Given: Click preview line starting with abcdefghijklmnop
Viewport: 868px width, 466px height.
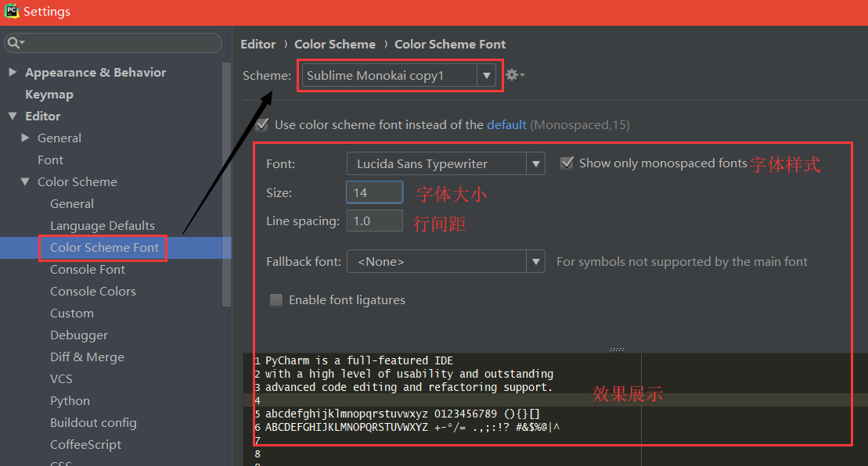Looking at the screenshot, I should pyautogui.click(x=402, y=414).
